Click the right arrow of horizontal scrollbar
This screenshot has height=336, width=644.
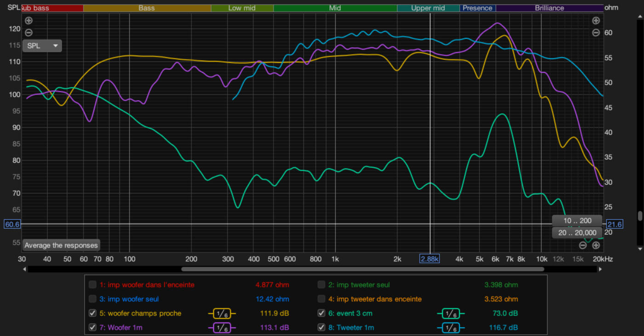[x=600, y=269]
